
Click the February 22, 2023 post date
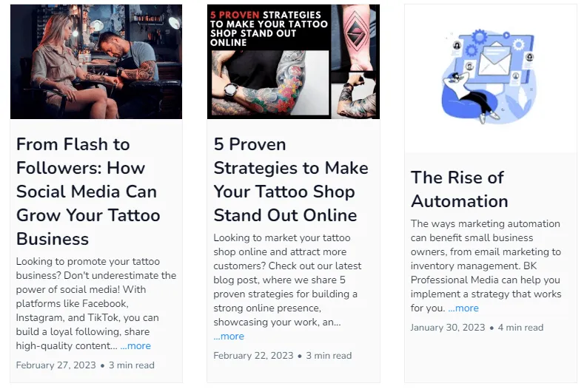[253, 355]
